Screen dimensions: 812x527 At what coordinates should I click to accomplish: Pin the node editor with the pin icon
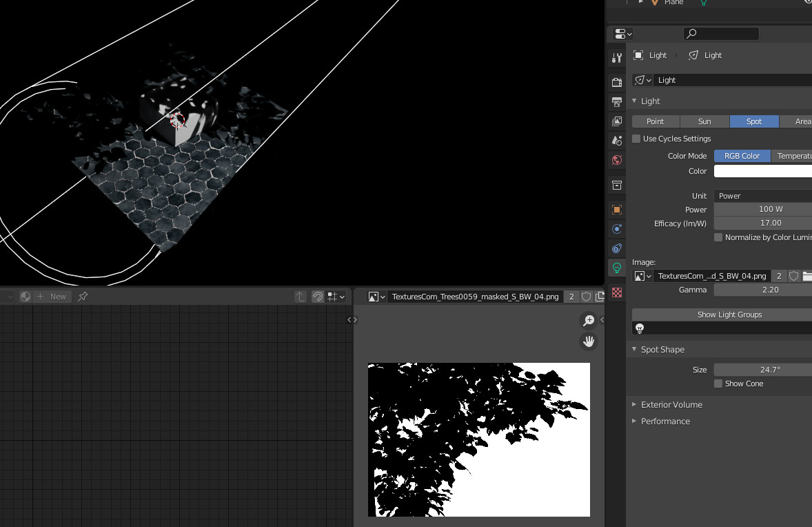(x=83, y=297)
